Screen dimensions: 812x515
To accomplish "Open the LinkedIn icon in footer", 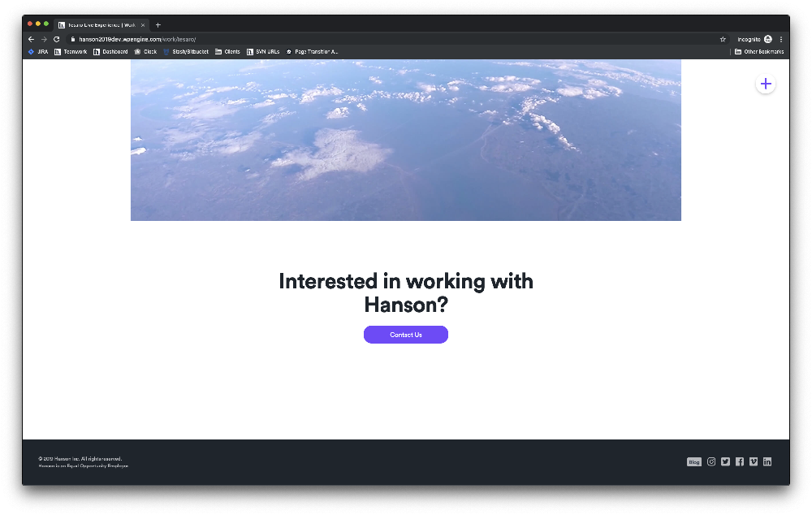I will 767,461.
